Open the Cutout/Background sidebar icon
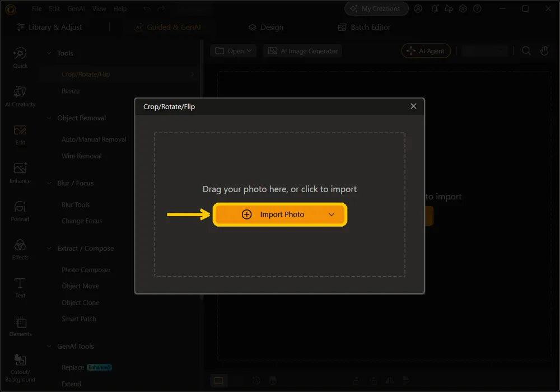 [x=20, y=368]
